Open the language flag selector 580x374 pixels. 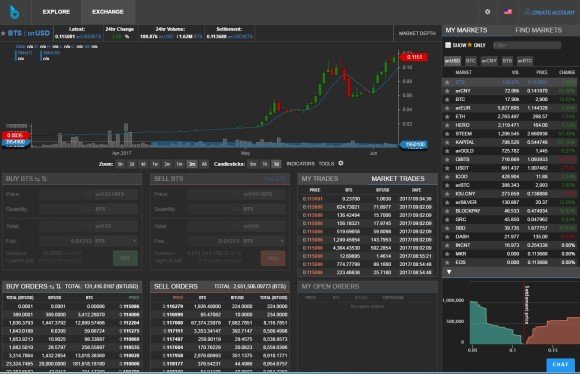[x=508, y=12]
